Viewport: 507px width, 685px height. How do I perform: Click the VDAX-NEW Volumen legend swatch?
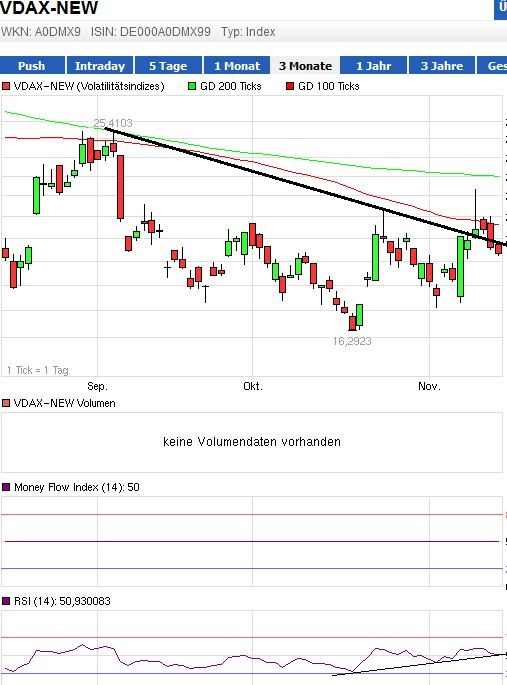click(x=6, y=403)
